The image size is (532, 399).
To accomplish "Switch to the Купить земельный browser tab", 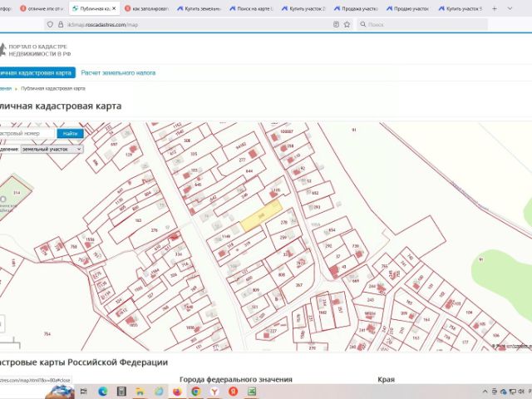I will point(199,8).
